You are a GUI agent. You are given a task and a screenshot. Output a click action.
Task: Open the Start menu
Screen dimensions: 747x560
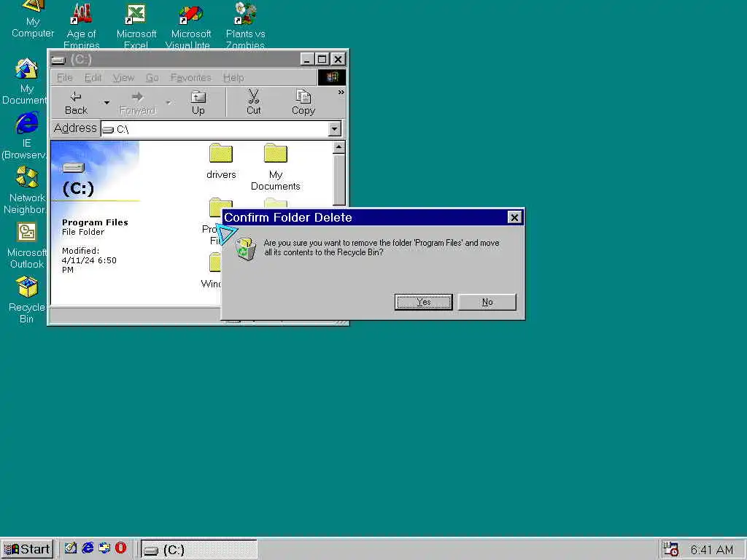pyautogui.click(x=28, y=549)
